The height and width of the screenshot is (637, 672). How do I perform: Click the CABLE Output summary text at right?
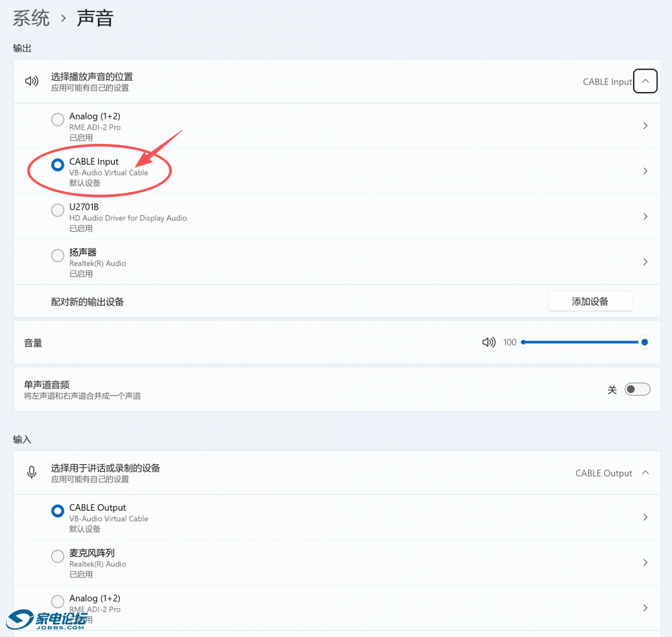tap(603, 473)
